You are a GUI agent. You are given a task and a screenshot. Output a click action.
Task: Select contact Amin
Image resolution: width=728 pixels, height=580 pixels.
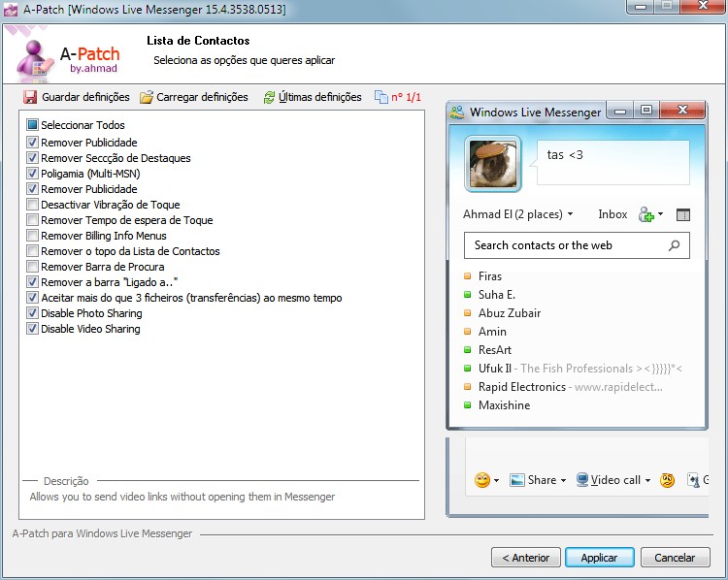[492, 332]
